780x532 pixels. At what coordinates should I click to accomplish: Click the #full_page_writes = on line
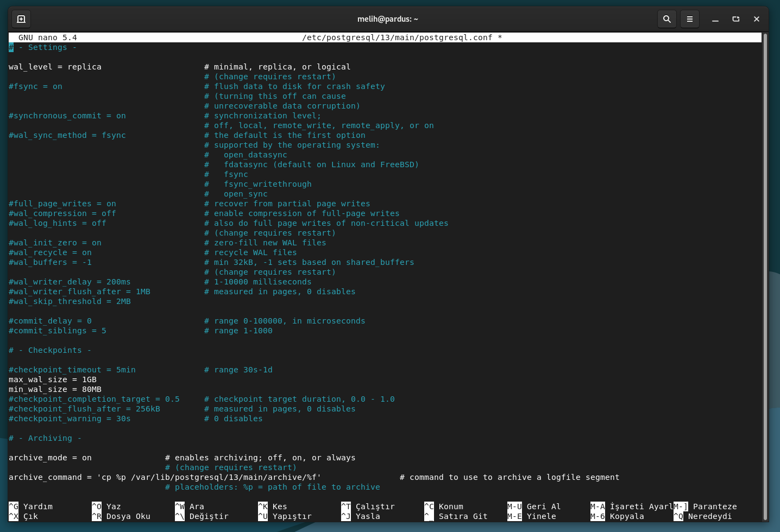(x=62, y=204)
